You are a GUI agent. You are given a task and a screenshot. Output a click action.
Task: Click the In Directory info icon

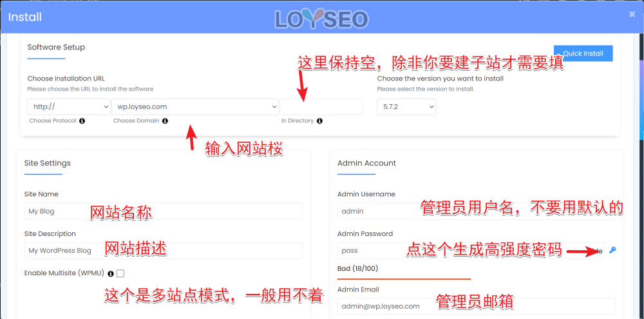click(x=319, y=121)
